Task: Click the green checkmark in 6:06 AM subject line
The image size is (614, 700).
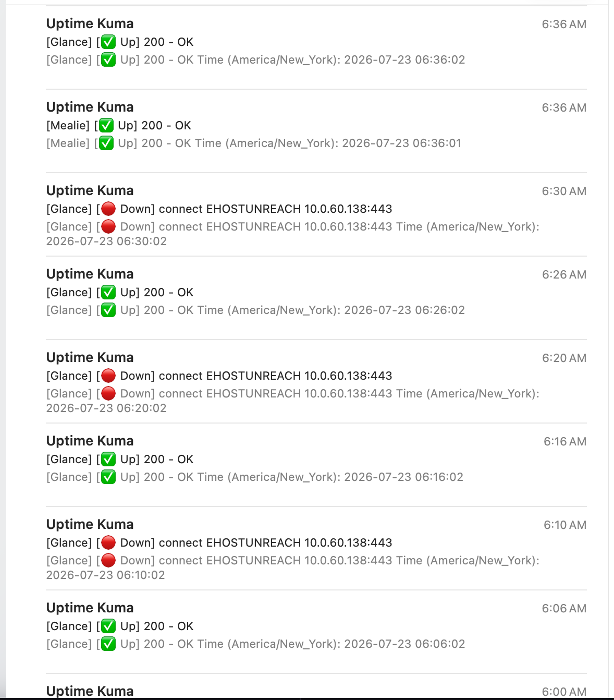Action: 108,626
